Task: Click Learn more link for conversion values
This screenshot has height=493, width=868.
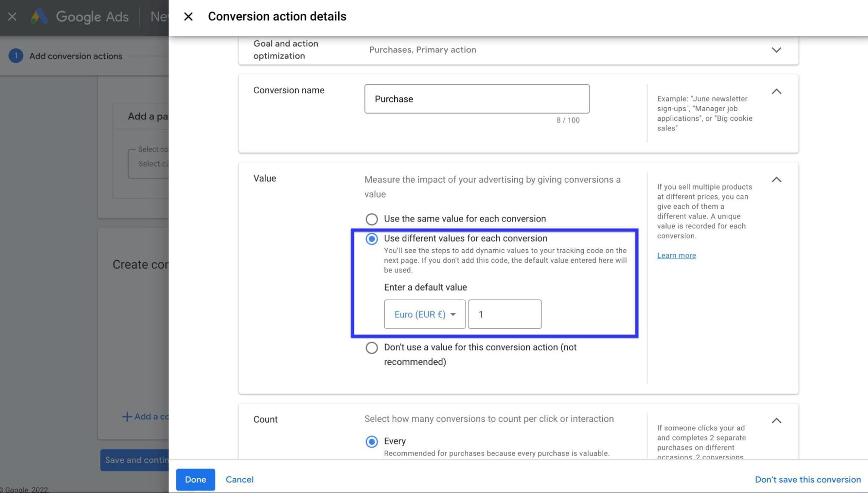Action: click(676, 255)
